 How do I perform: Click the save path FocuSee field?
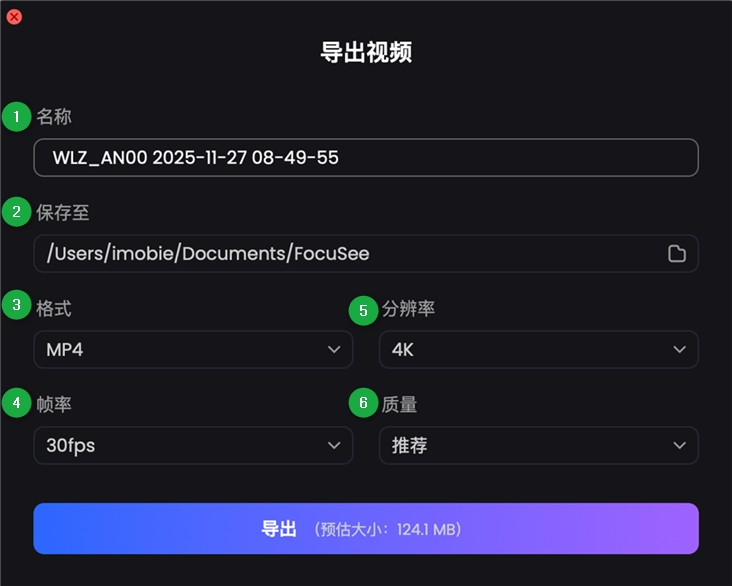coord(366,254)
